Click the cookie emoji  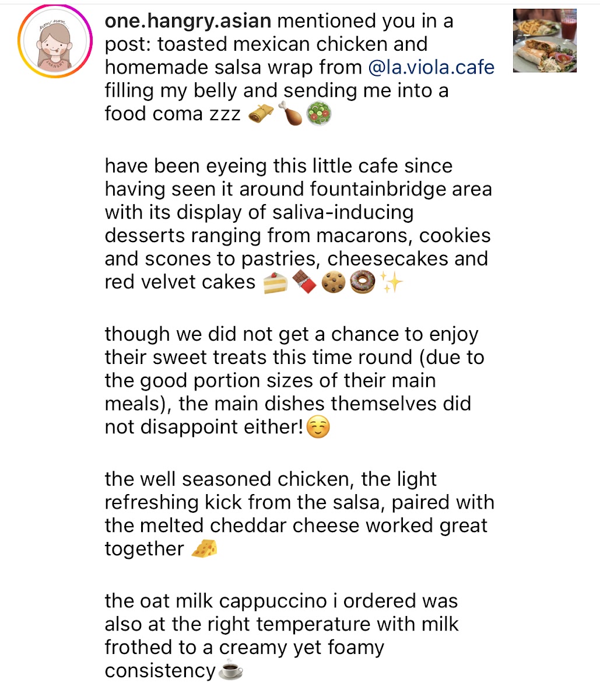pos(334,282)
